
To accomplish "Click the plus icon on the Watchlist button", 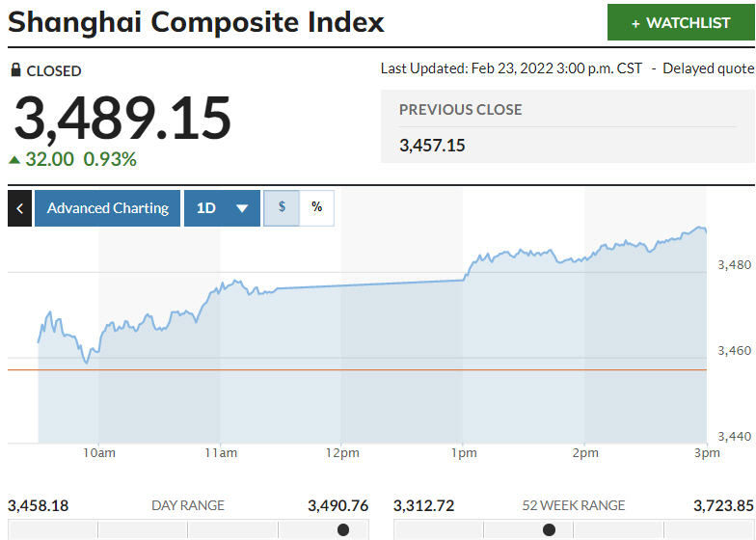I will (635, 23).
